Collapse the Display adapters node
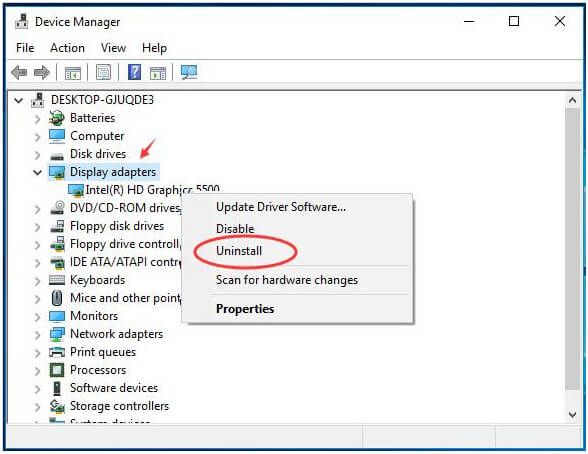 pos(38,172)
